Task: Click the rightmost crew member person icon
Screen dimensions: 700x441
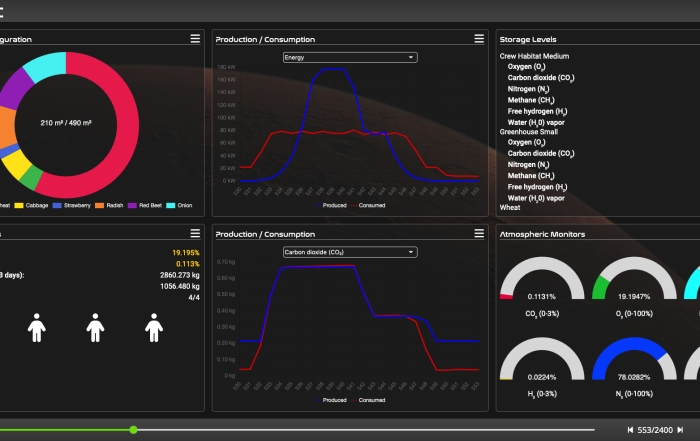Action: [x=154, y=327]
